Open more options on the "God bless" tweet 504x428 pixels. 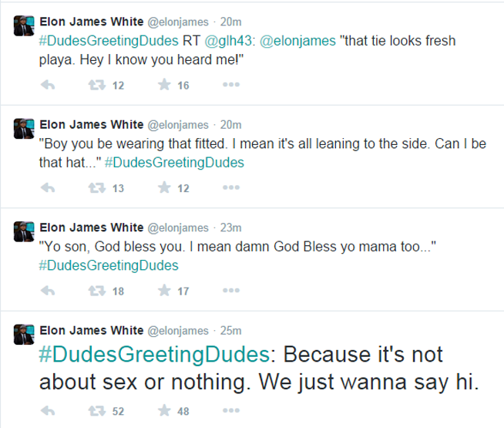point(230,291)
